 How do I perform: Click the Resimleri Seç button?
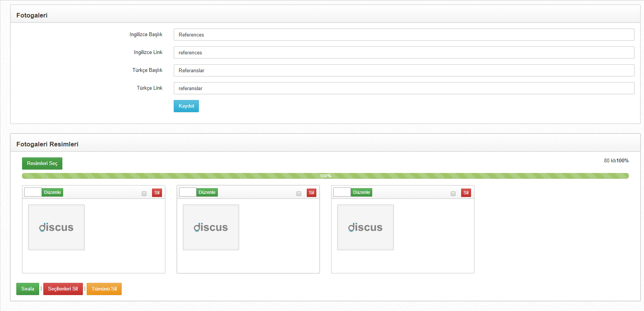[x=42, y=163]
